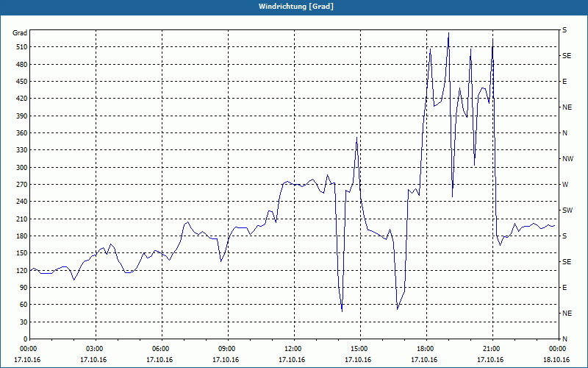The width and height of the screenshot is (588, 368).
Task: Click the N compass label at 360 level
Action: point(564,133)
